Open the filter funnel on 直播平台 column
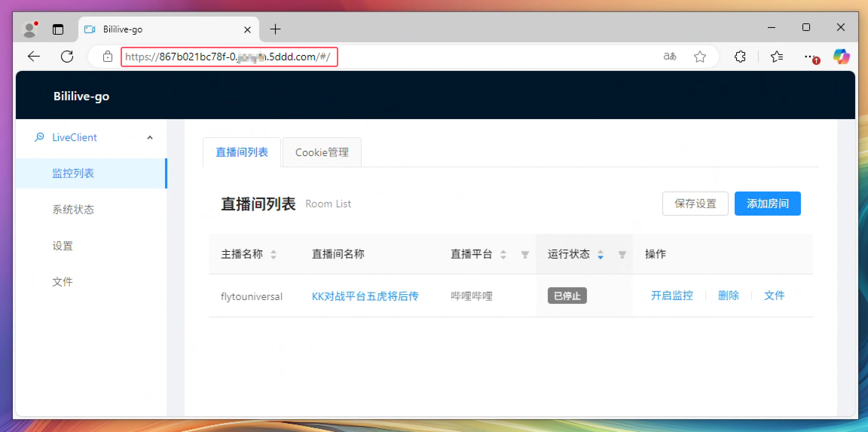 pyautogui.click(x=525, y=254)
